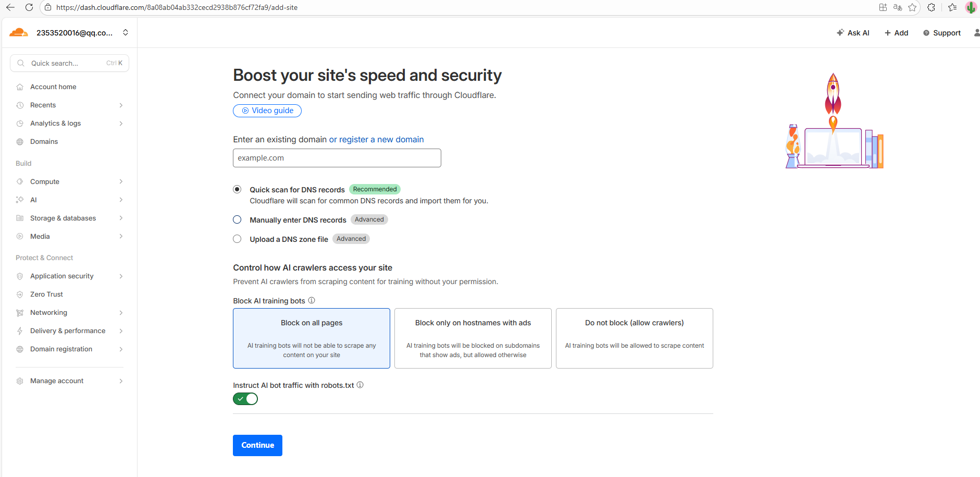Click the browser refresh icon
980x477 pixels.
29,7
